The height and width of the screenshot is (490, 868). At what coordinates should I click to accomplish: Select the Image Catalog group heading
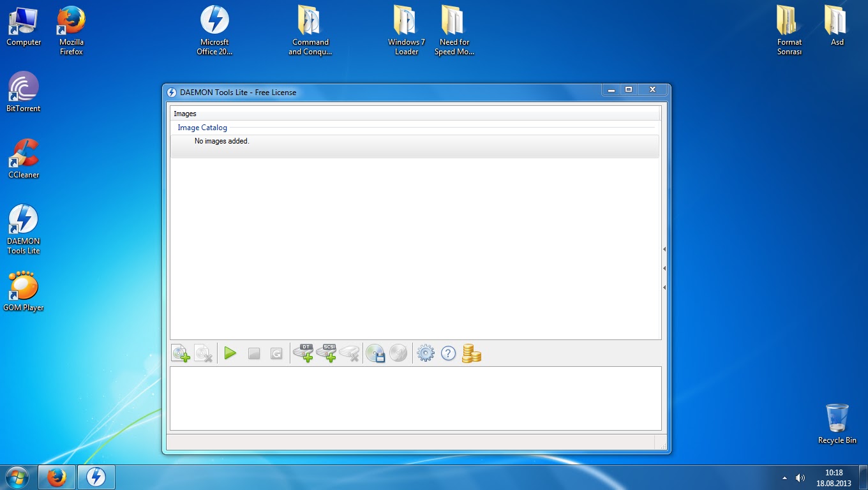click(202, 128)
